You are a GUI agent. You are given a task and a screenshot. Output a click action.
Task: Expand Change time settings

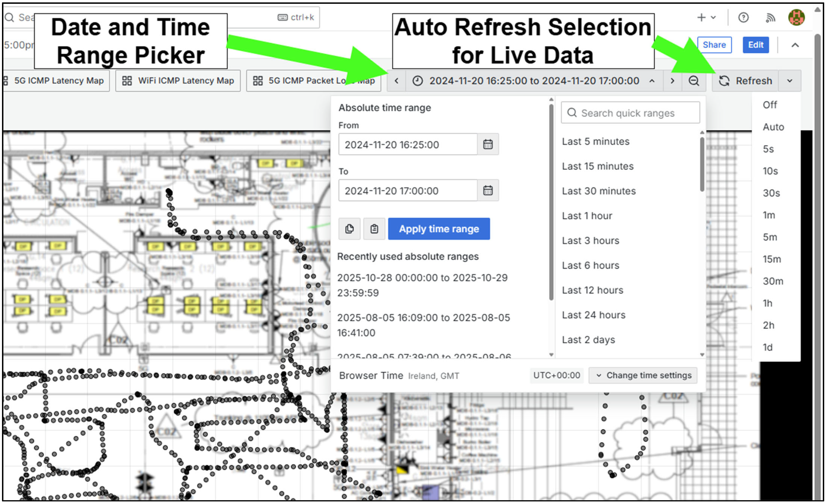coord(643,375)
